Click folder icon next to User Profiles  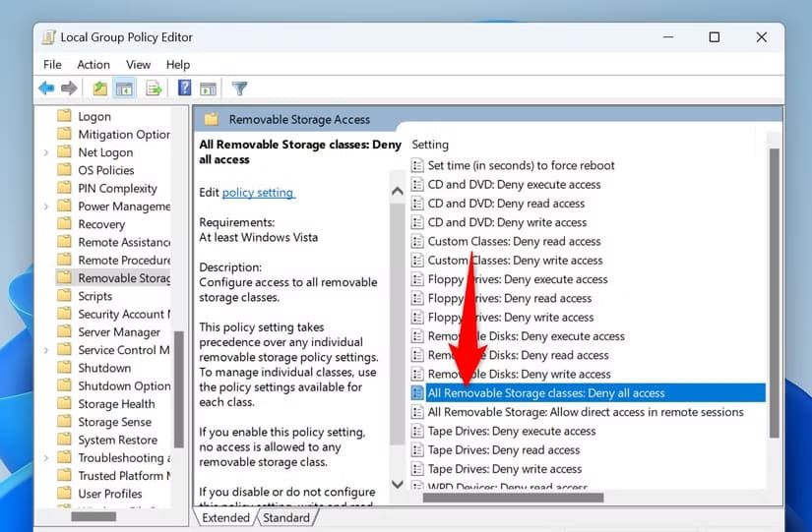64,493
